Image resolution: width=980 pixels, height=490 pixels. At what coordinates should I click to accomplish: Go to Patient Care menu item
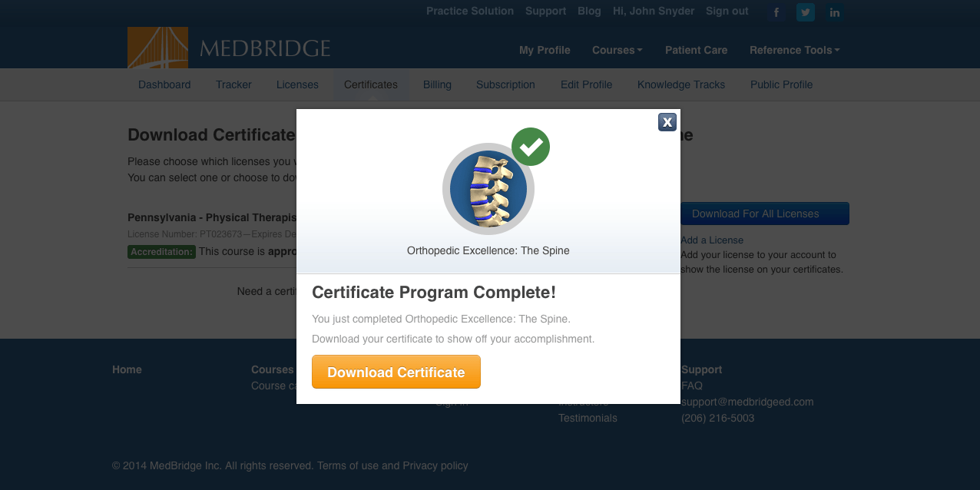(696, 50)
